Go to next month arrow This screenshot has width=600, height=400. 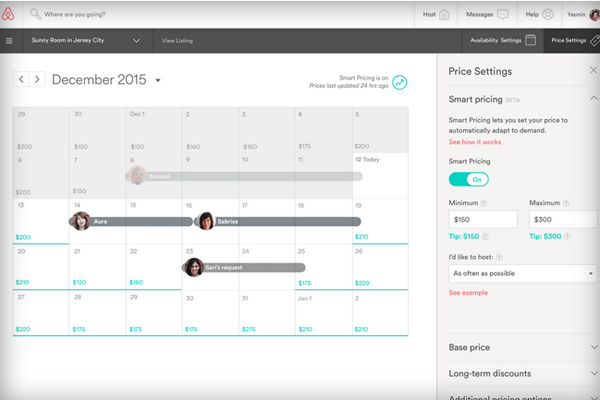(x=37, y=79)
